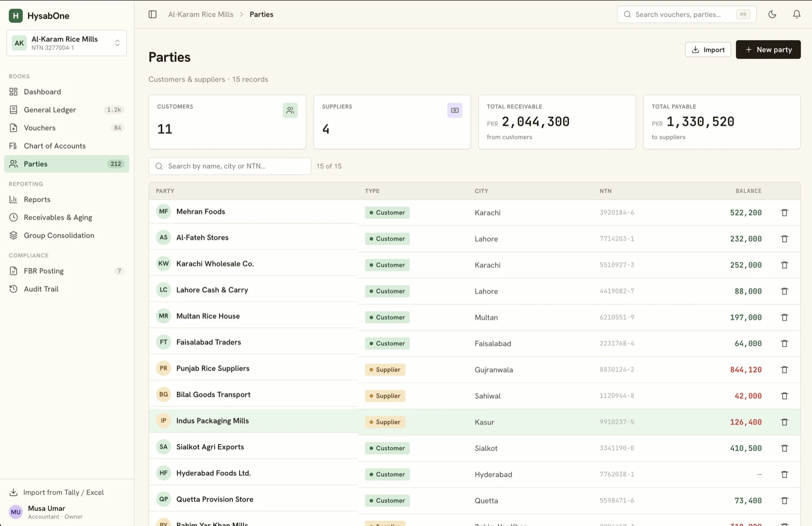The width and height of the screenshot is (812, 526).
Task: Click NTN value 3920184-6
Action: [617, 212]
